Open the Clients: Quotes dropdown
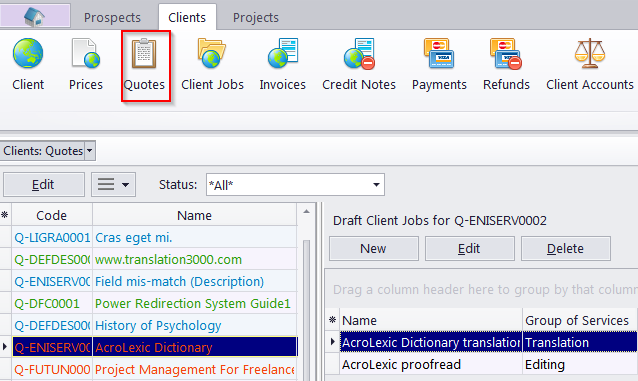This screenshot has height=381, width=638. point(90,151)
